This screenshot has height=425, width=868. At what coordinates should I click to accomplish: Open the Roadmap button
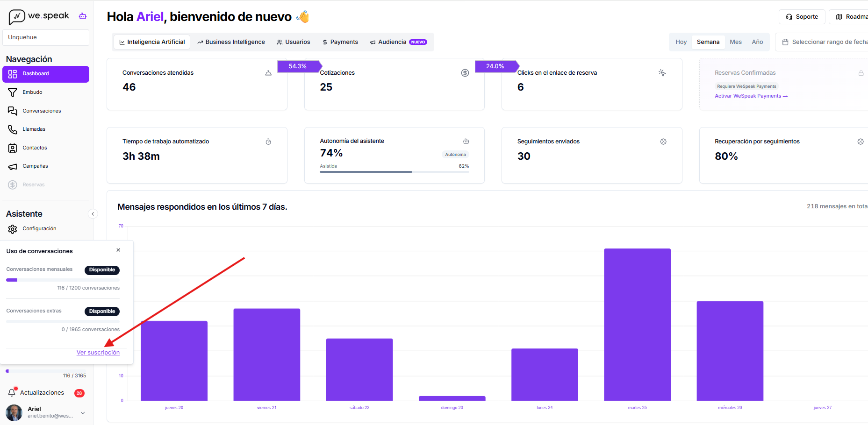[849, 17]
